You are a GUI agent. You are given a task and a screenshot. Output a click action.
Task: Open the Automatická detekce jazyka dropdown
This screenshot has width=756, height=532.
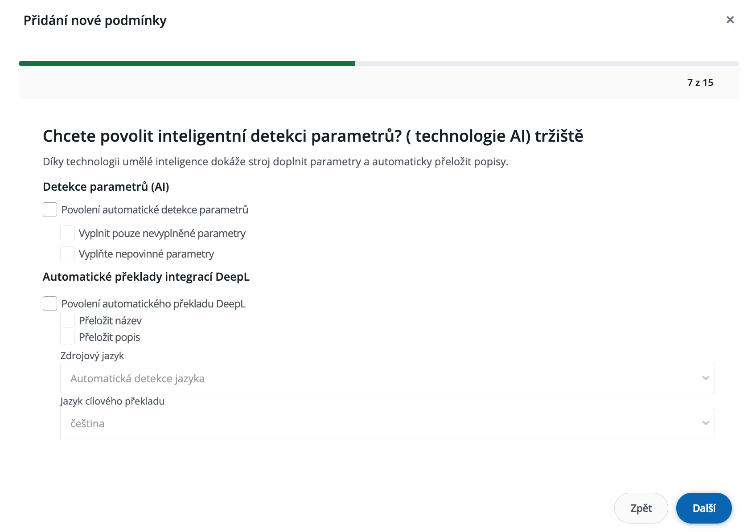tap(387, 378)
